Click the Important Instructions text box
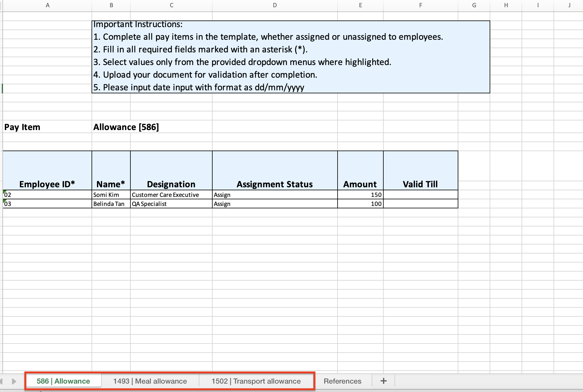 click(291, 57)
